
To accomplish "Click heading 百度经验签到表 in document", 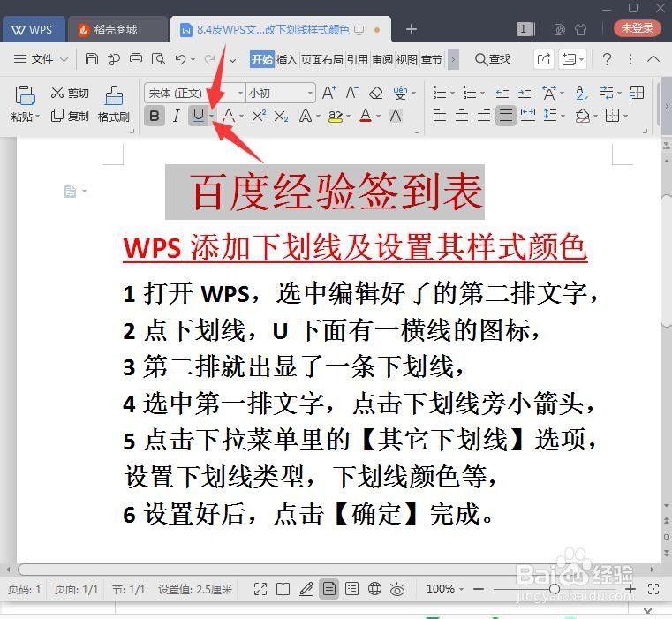I will [x=336, y=192].
